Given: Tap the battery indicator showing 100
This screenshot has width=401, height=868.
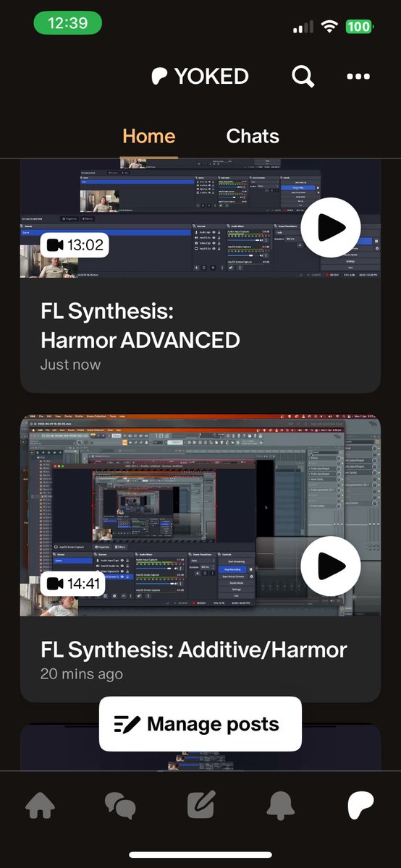Looking at the screenshot, I should coord(359,27).
